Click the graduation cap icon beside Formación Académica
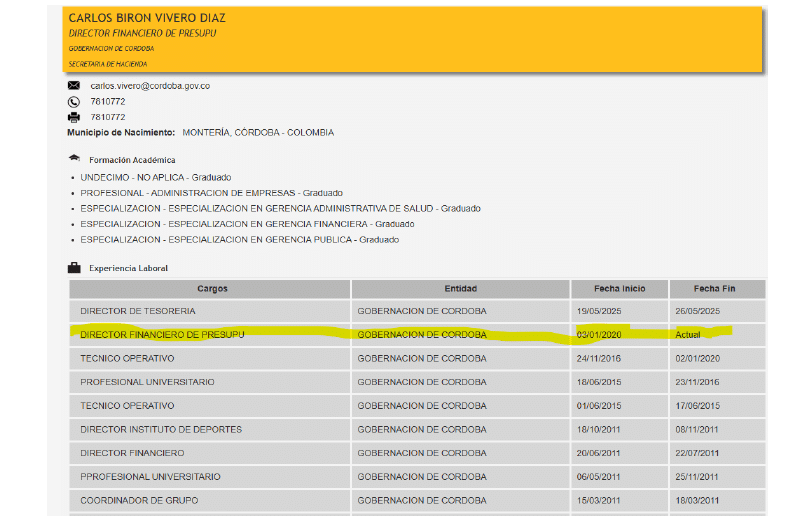This screenshot has width=787, height=522. click(74, 159)
